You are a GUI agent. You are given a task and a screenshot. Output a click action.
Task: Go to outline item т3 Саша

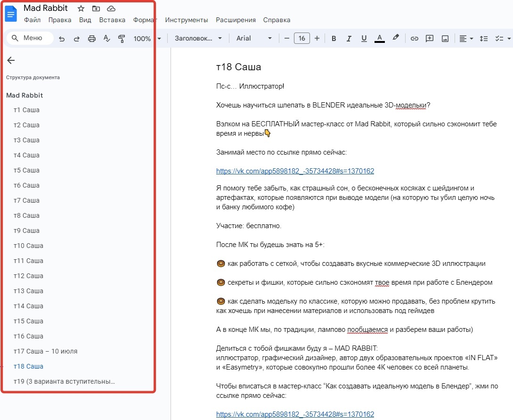[x=26, y=140]
